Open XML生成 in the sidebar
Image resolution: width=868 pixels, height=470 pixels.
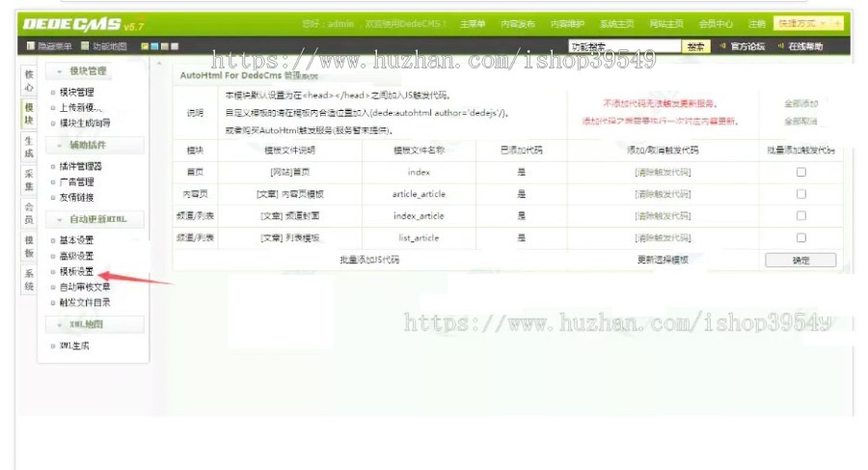(74, 346)
